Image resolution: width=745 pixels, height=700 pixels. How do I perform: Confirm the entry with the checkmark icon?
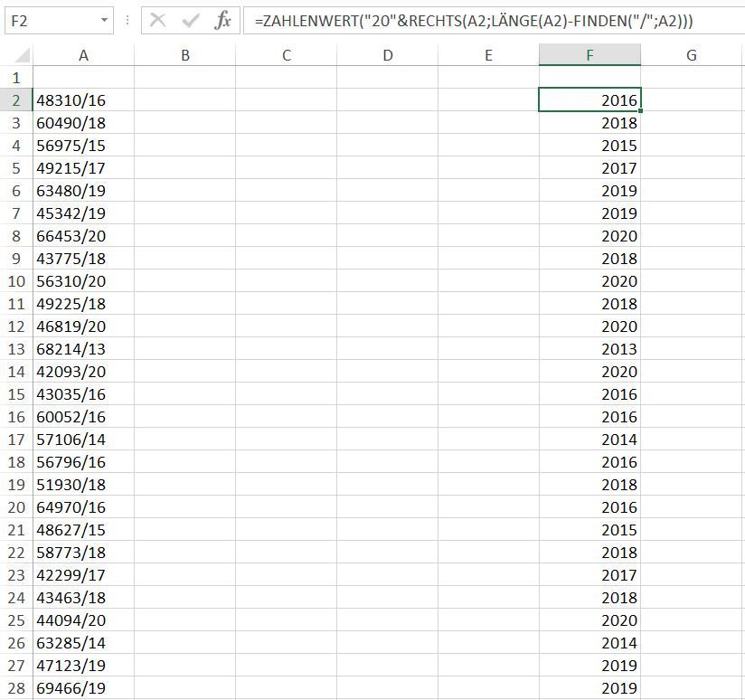(191, 21)
